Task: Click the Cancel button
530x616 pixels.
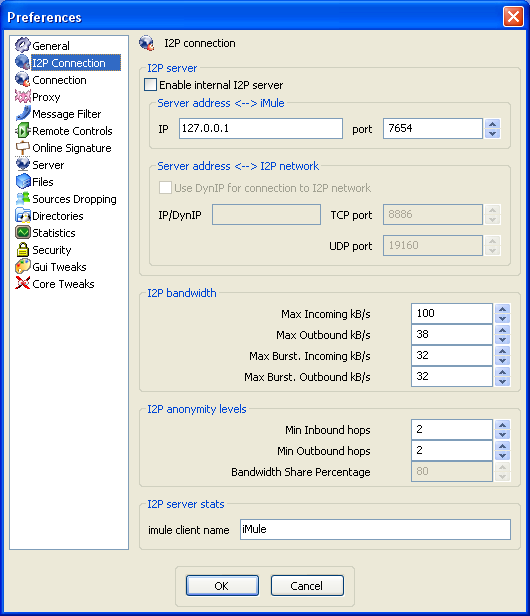Action: (307, 586)
